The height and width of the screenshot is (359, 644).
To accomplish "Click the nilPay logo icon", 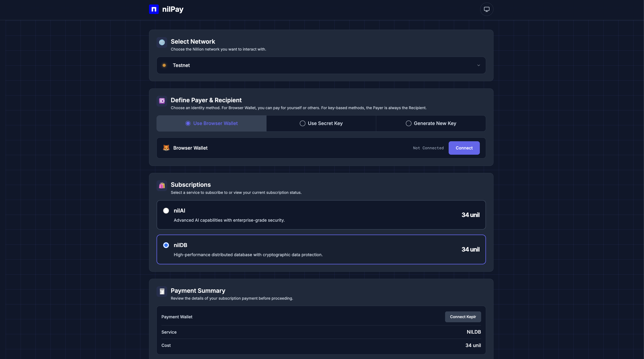I will coord(154,9).
